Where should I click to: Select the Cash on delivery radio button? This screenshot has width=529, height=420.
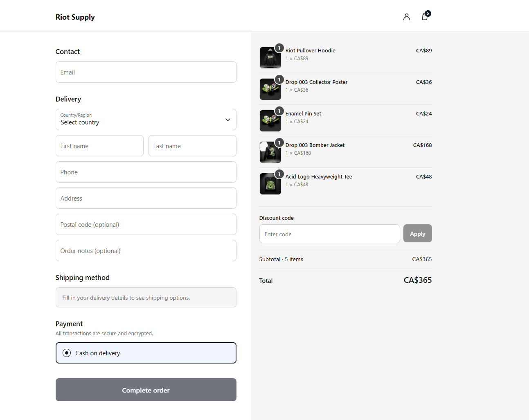click(67, 353)
